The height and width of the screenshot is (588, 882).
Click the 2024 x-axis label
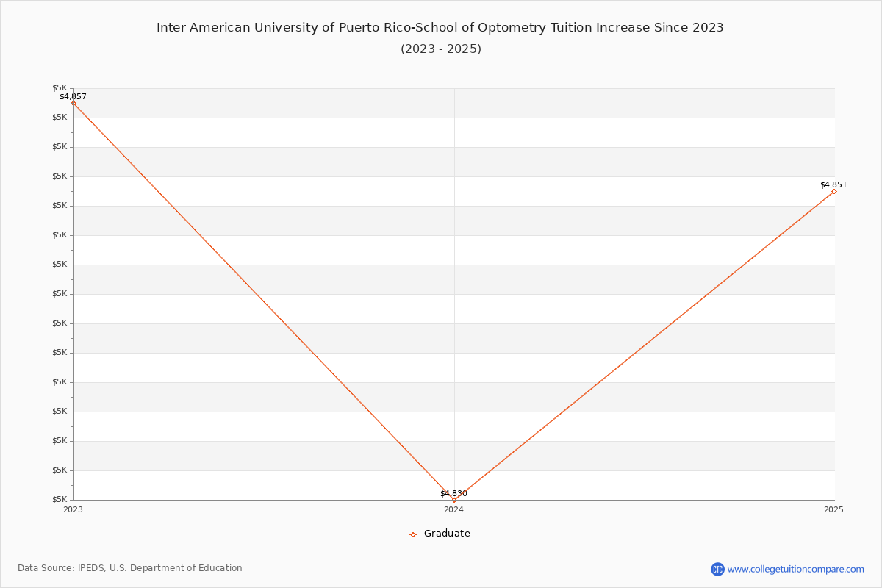[x=453, y=509]
